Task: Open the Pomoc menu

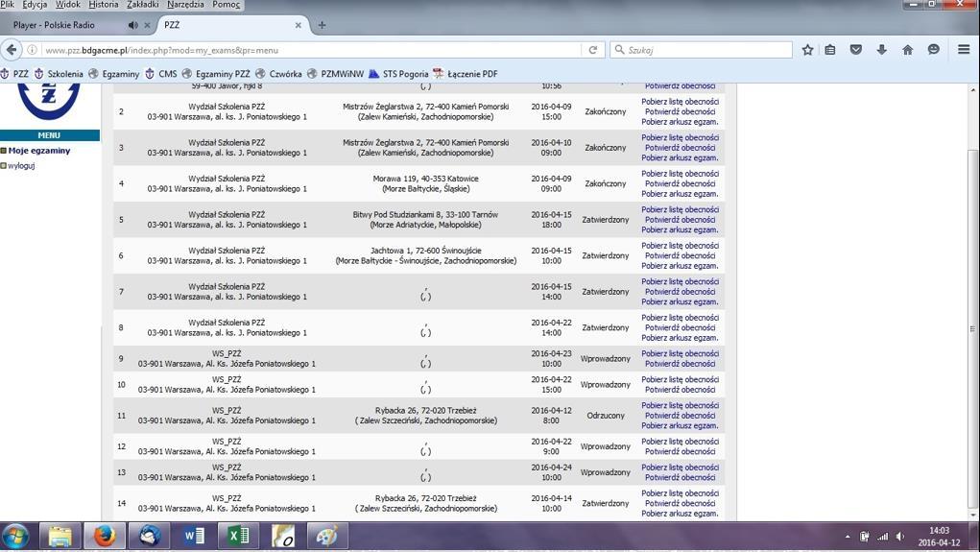Action: [x=226, y=5]
